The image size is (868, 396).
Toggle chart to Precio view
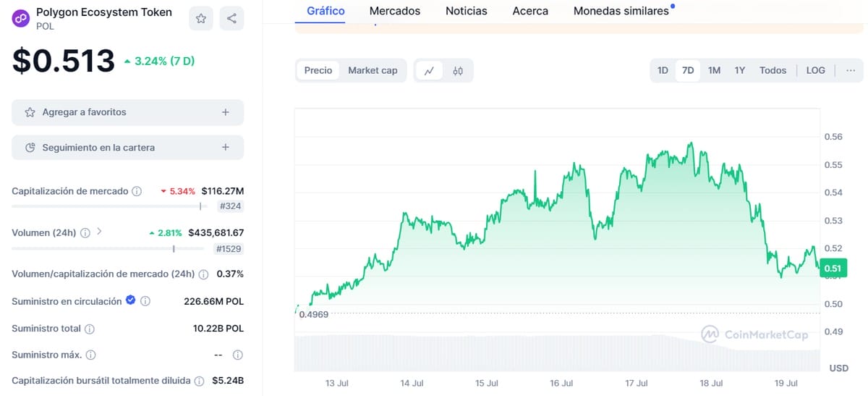coord(318,70)
